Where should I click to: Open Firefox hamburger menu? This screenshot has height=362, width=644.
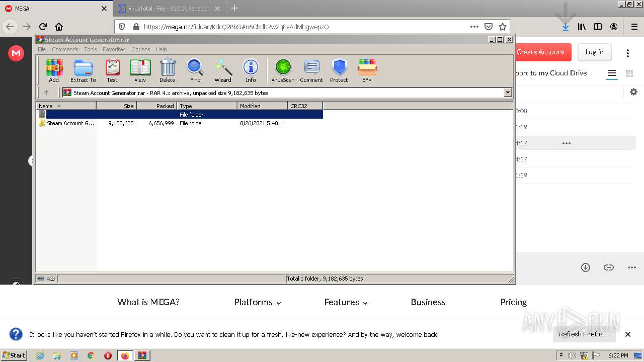[x=634, y=27]
